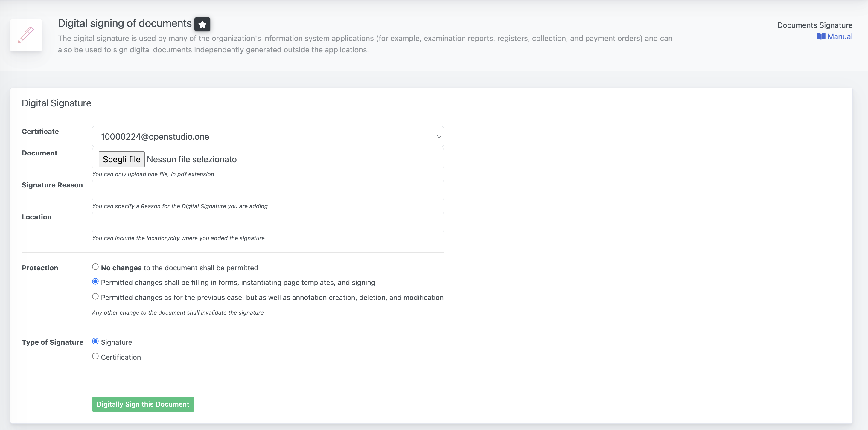Screen dimensions: 868x430
Task: Click the Protection section label
Action: (x=40, y=268)
